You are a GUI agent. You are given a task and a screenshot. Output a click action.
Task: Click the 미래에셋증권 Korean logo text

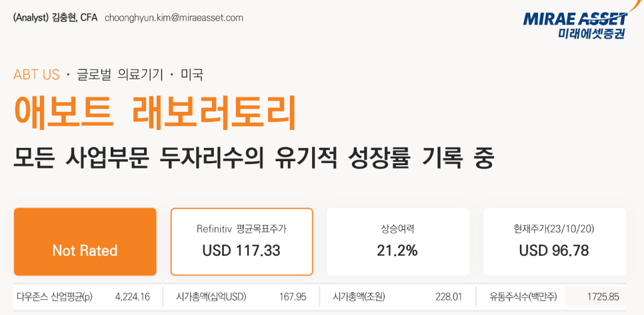click(592, 33)
